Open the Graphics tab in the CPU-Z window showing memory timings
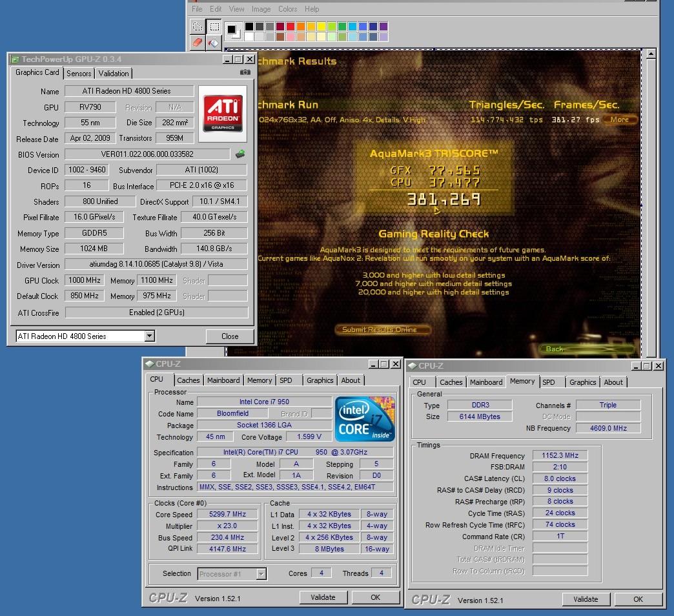Image resolution: width=674 pixels, height=616 pixels. pyautogui.click(x=582, y=382)
